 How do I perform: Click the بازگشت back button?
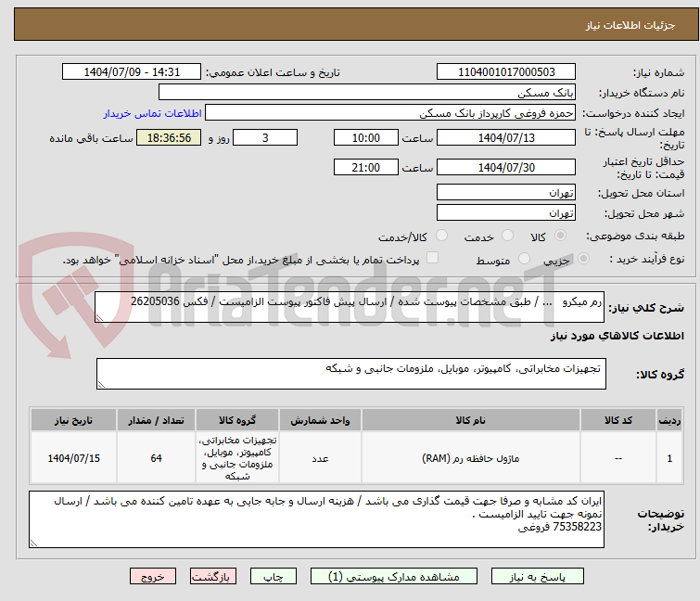click(213, 577)
